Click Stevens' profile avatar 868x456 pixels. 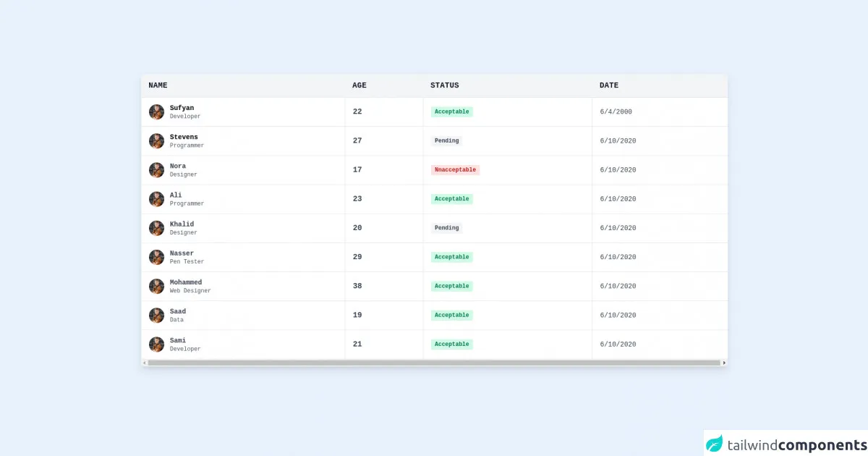click(x=156, y=141)
